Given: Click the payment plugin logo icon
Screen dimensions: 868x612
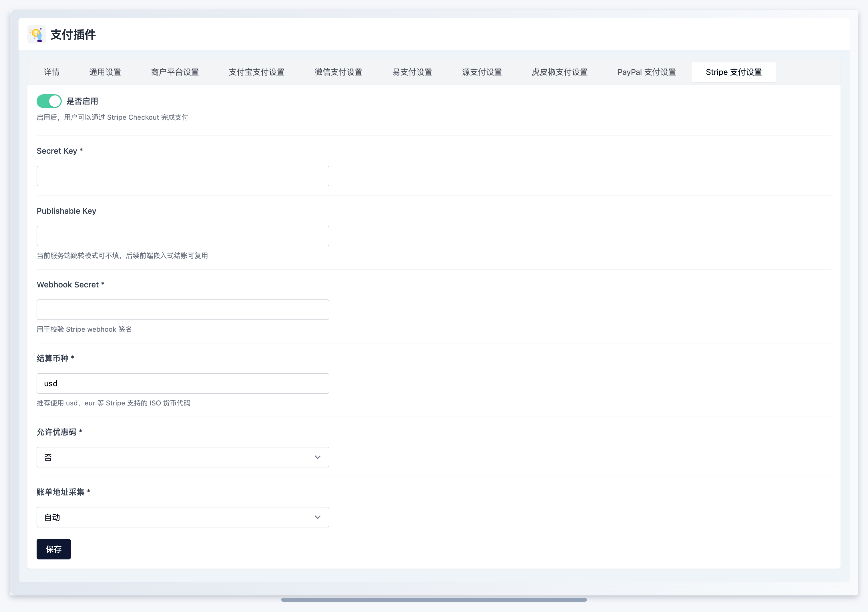Looking at the screenshot, I should 37,34.
